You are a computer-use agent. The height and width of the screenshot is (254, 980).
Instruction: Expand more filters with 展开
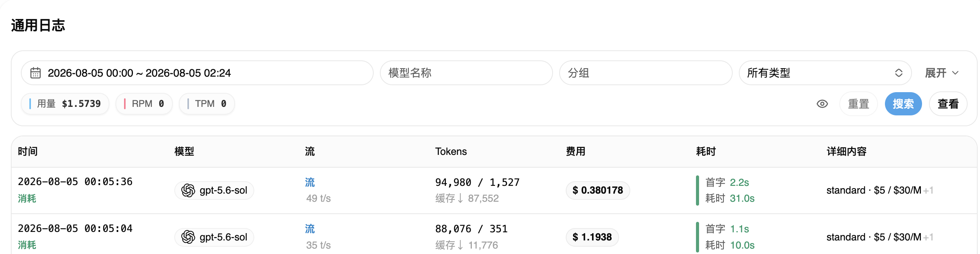tap(942, 73)
